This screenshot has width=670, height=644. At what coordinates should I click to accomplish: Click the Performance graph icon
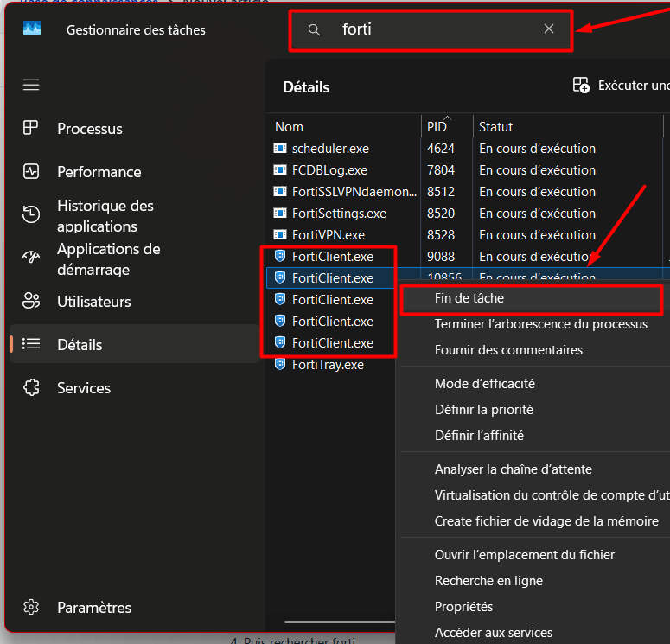(31, 171)
